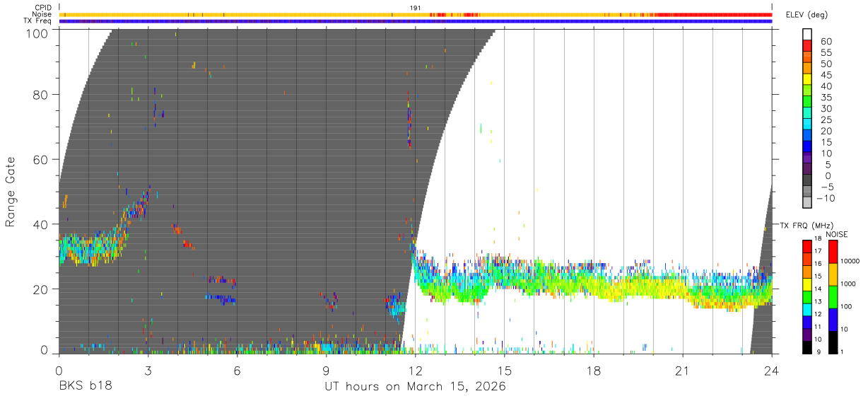
Task: Pick the red 17–18 MHz TX frequency swatch
Action: (x=807, y=246)
